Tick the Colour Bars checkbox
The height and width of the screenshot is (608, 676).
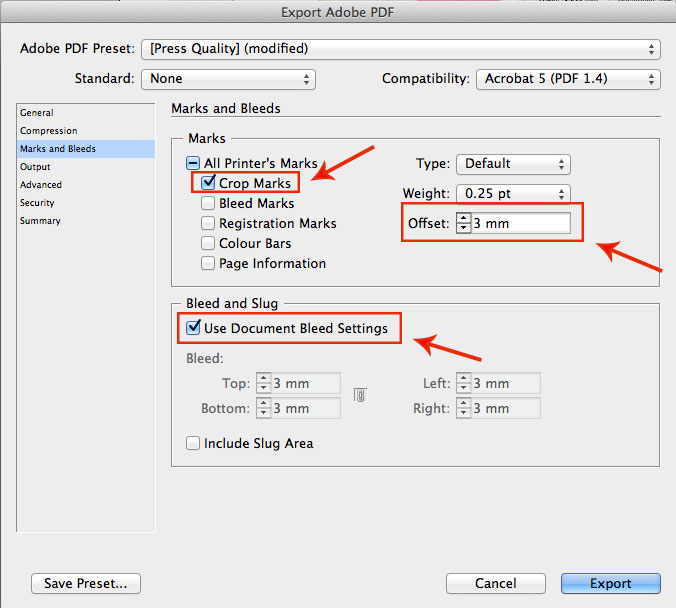[208, 243]
